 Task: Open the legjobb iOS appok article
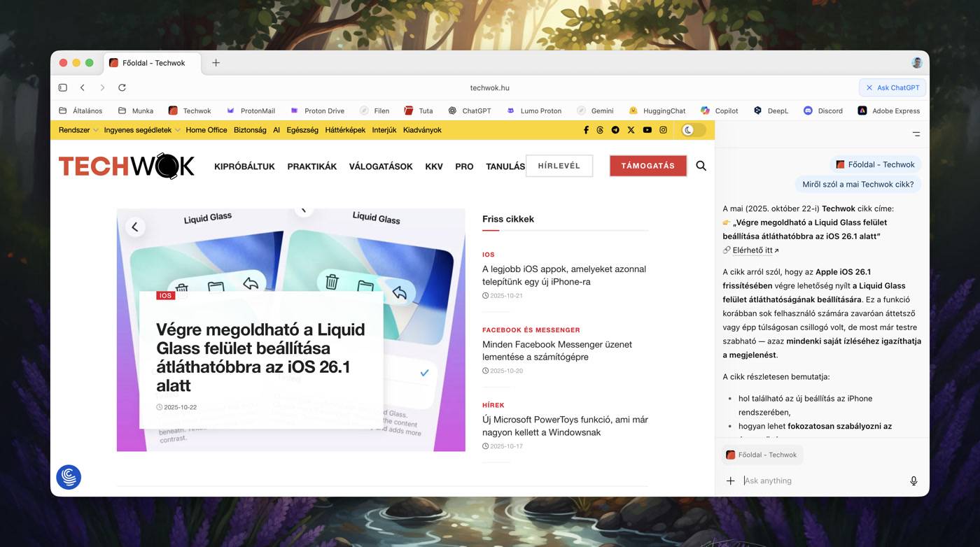[x=564, y=275]
